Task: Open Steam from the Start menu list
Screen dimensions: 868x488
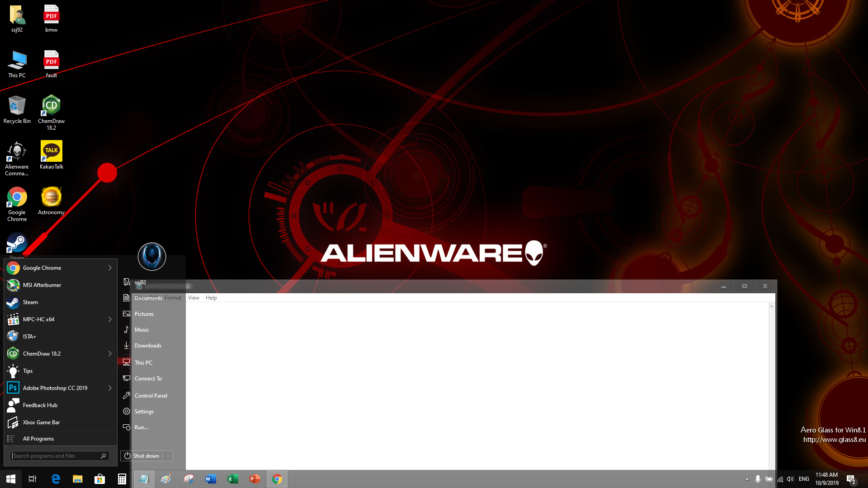Action: point(30,302)
